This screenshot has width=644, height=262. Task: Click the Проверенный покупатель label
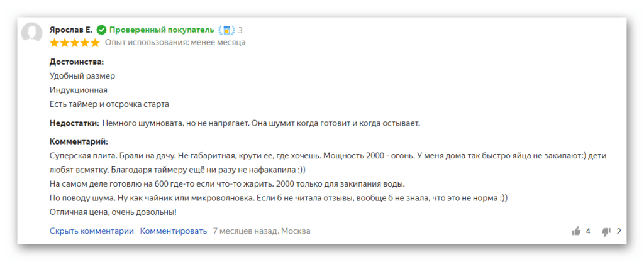pos(162,30)
